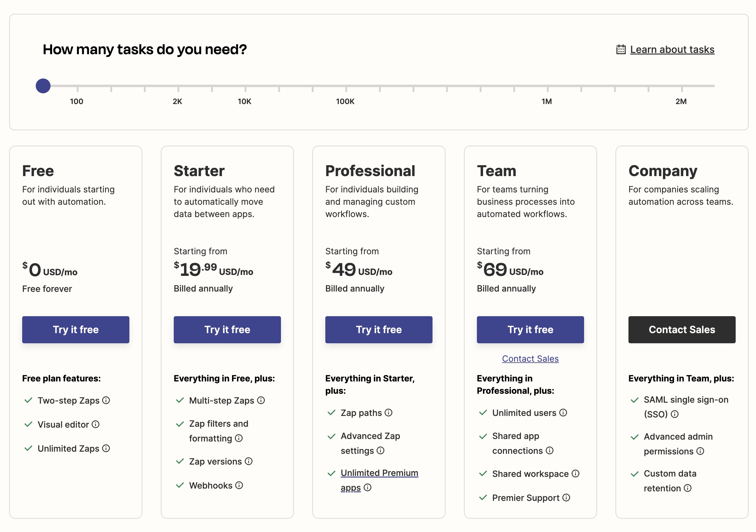Click Try it free on the Professional plan

click(x=379, y=329)
